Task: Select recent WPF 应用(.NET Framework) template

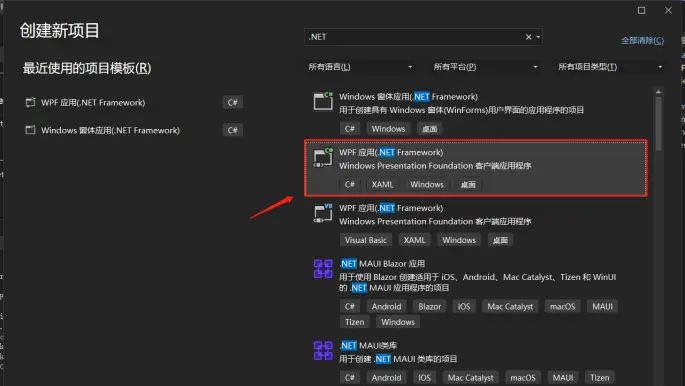Action: (134, 103)
